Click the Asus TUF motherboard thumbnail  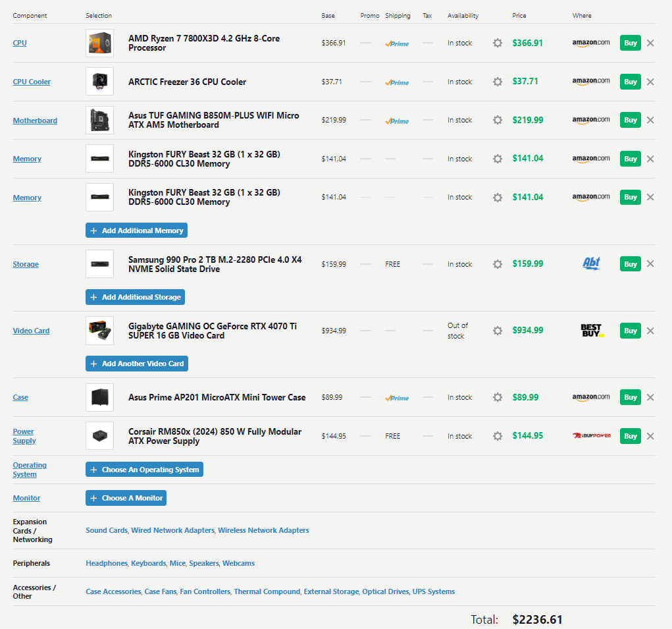tap(99, 120)
